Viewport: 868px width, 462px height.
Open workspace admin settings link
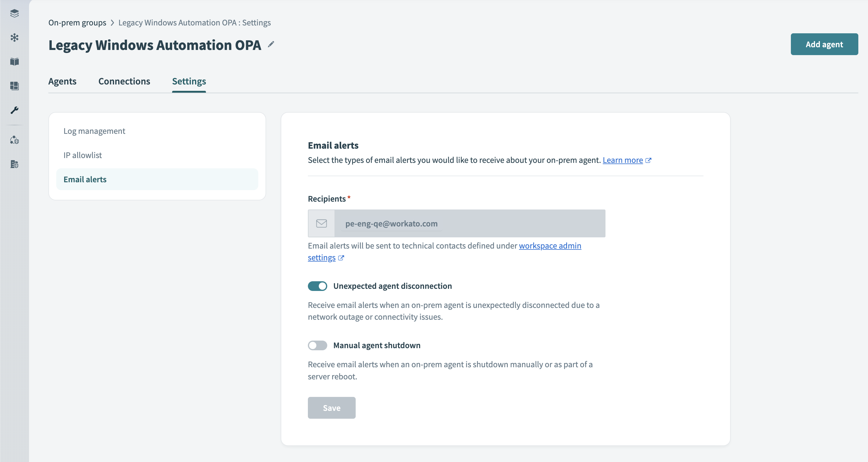[x=550, y=246]
